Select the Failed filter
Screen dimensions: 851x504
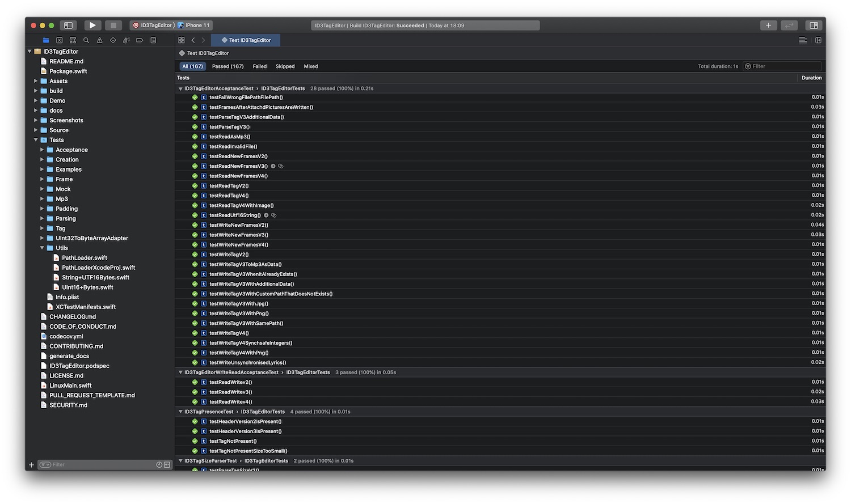(x=259, y=66)
